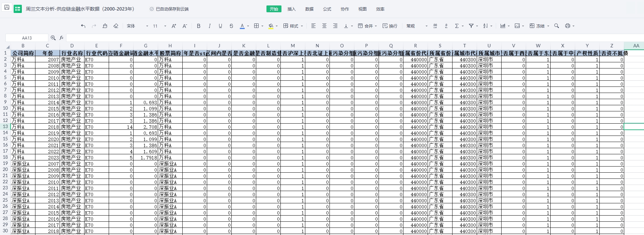
Task: Open 常规 number format dropdown
Action: click(417, 26)
